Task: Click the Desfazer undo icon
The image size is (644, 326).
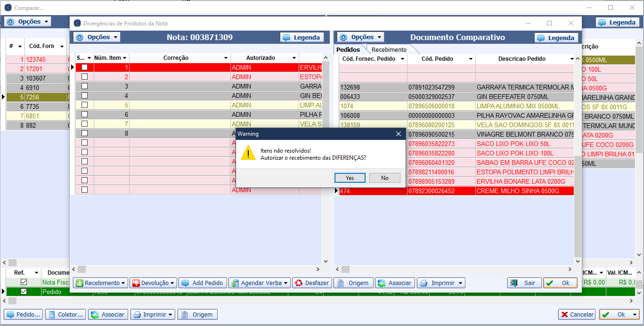Action: click(311, 283)
